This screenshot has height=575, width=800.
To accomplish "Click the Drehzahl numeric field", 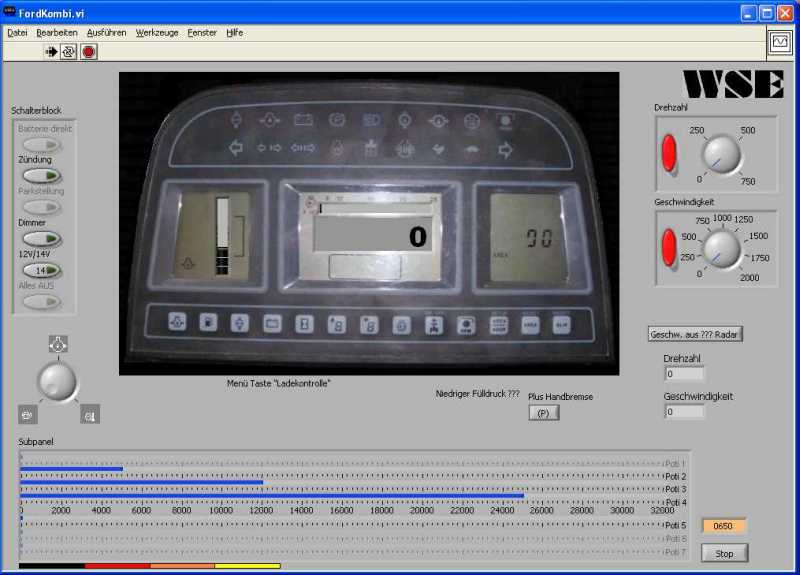I will pos(684,374).
